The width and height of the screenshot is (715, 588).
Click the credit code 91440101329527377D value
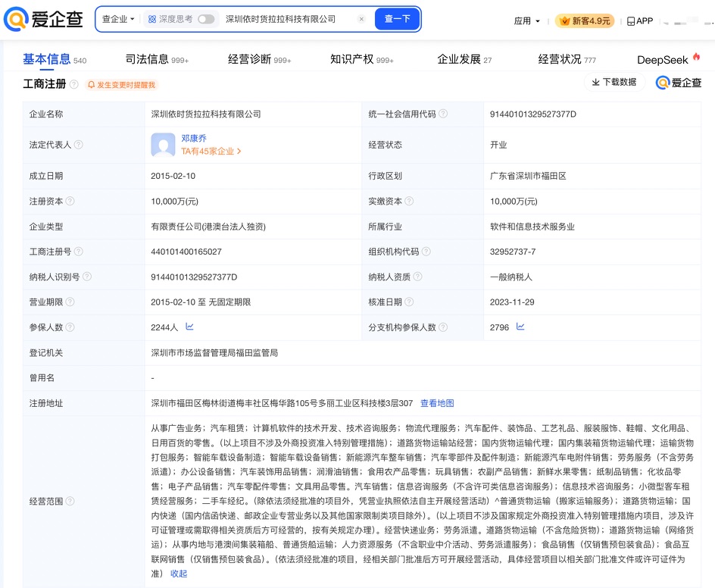tap(533, 114)
